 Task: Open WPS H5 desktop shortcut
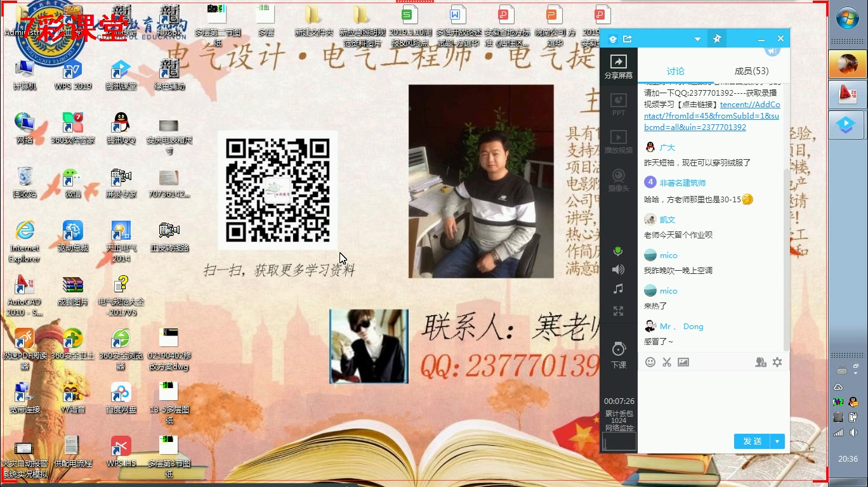tap(121, 451)
